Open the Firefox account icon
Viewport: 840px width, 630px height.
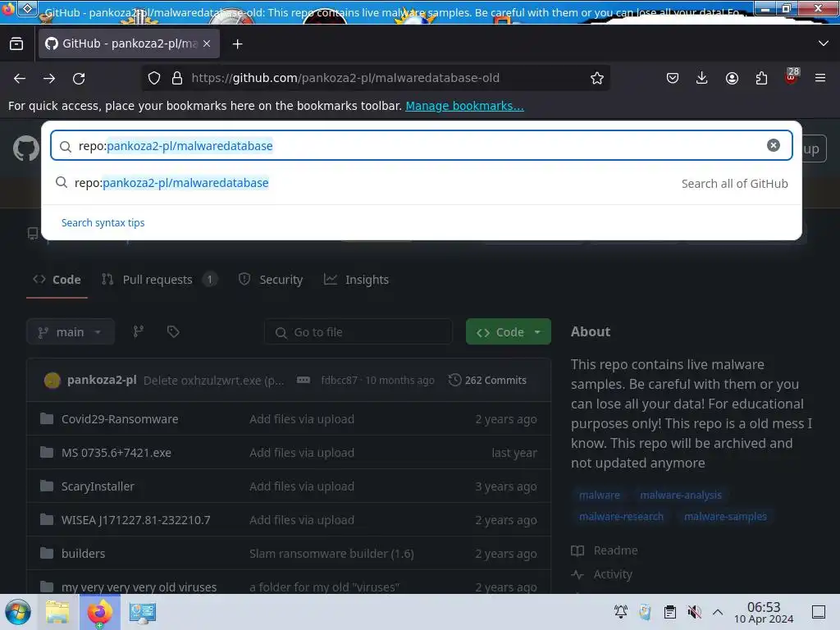732,78
